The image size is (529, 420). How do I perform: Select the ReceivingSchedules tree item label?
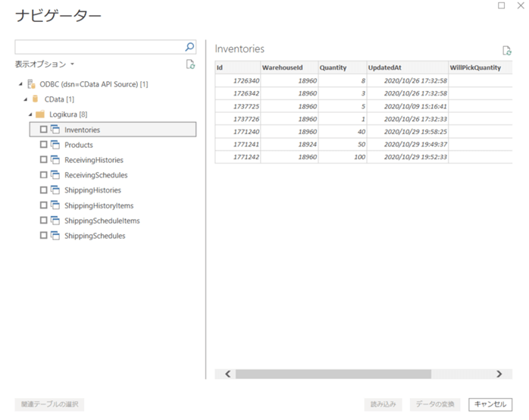click(96, 175)
